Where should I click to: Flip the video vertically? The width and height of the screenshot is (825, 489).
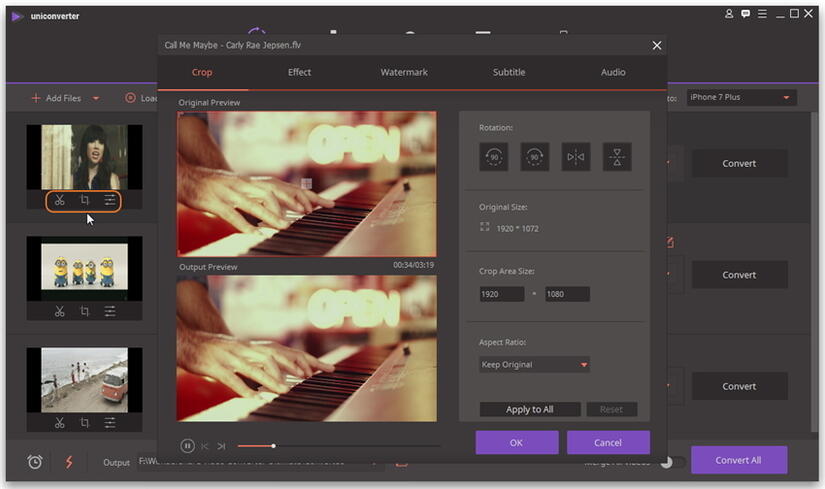[x=617, y=157]
